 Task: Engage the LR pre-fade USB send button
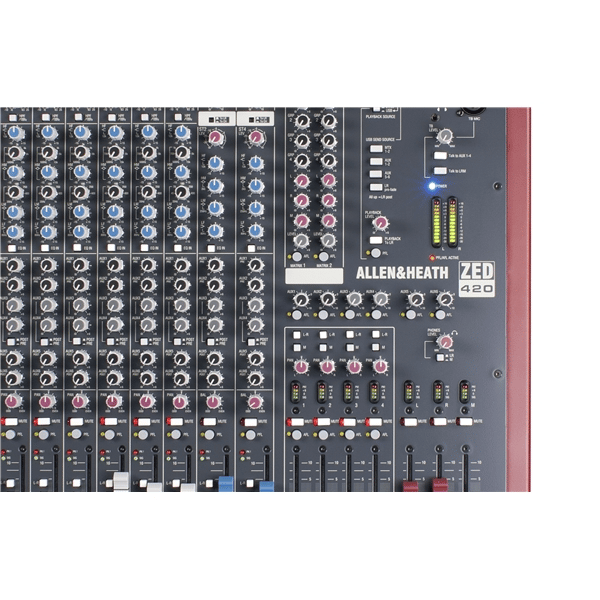[x=376, y=187]
